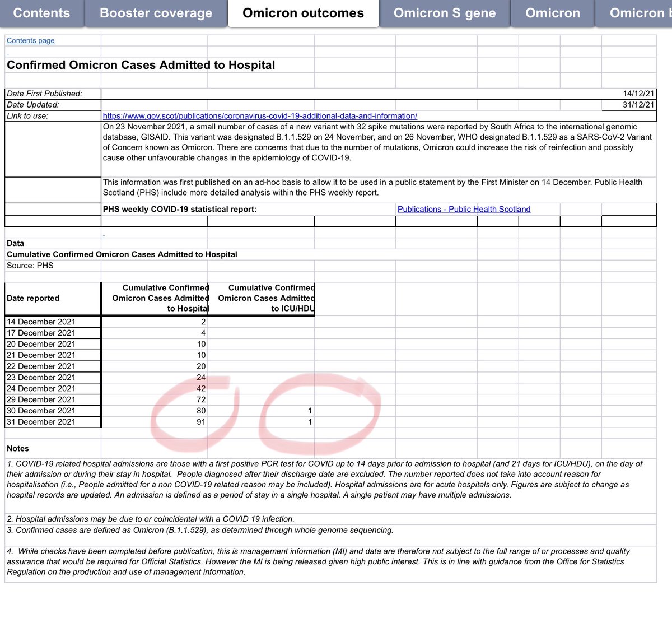
Task: Click hospital value 91 for 31 December
Action: click(155, 422)
